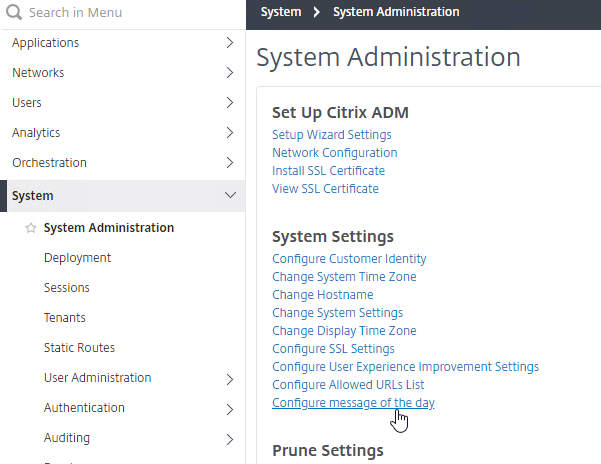Click the search magnifier icon
The image size is (601, 464).
pyautogui.click(x=14, y=12)
